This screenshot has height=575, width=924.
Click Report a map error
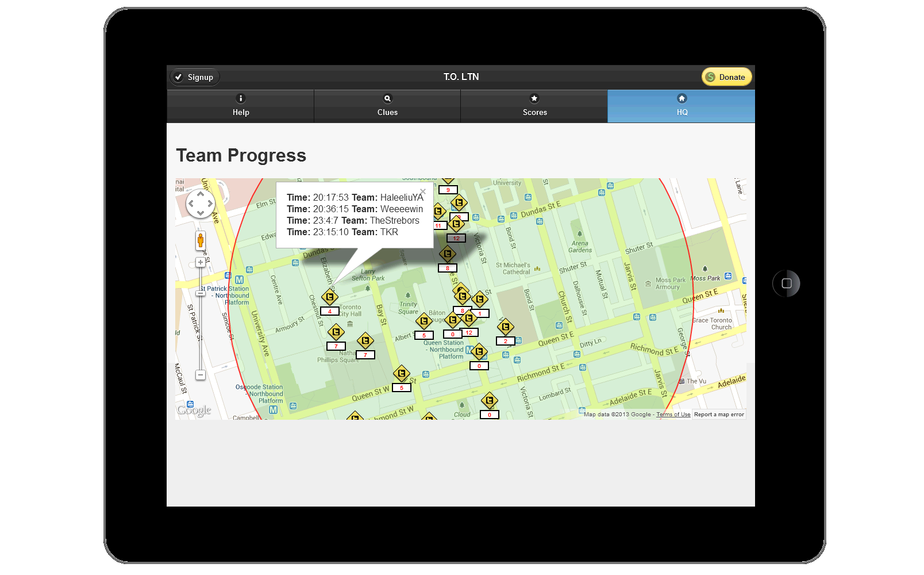(x=719, y=415)
